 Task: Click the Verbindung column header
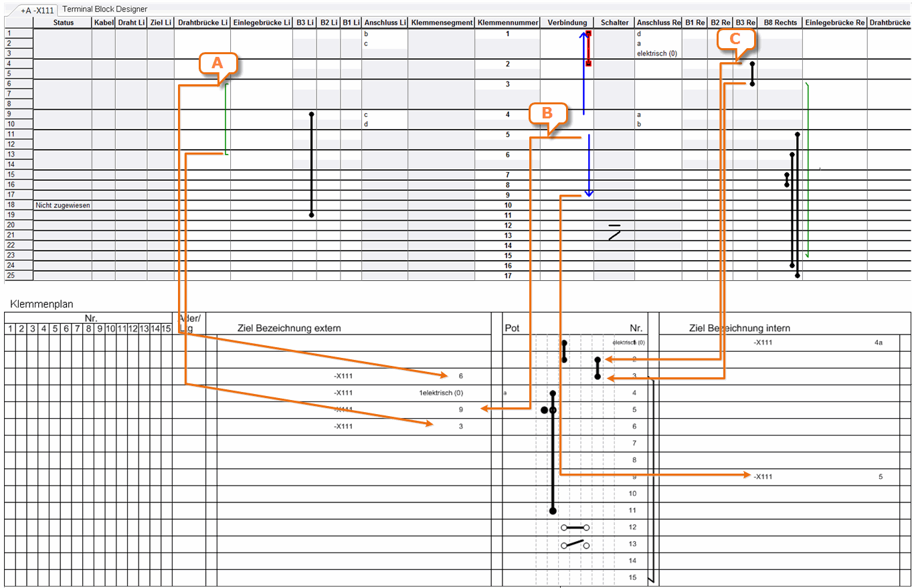point(567,23)
